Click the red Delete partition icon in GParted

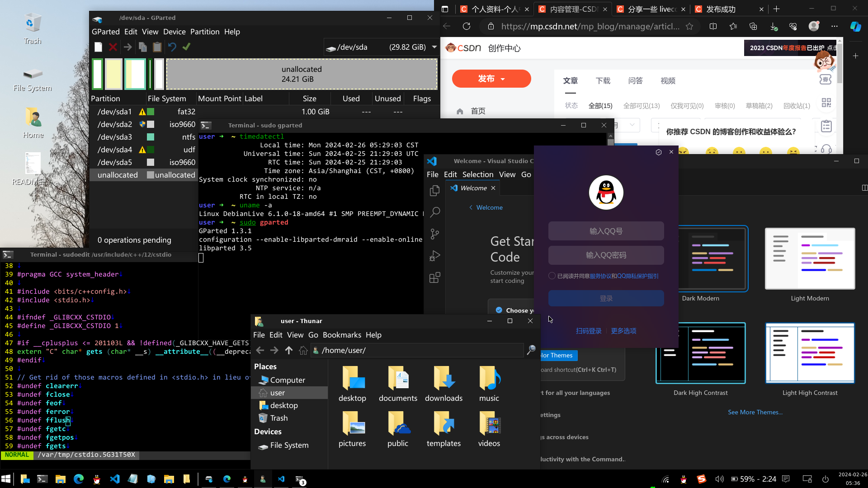coord(113,47)
